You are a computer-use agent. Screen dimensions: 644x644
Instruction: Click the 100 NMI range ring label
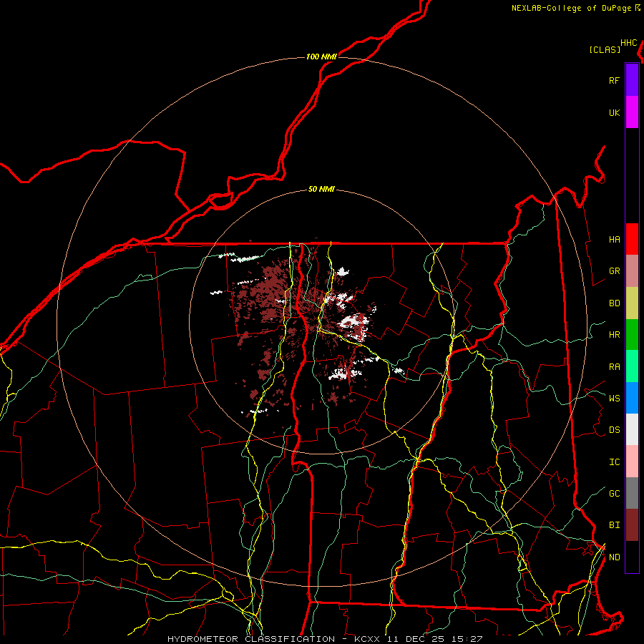tap(321, 57)
